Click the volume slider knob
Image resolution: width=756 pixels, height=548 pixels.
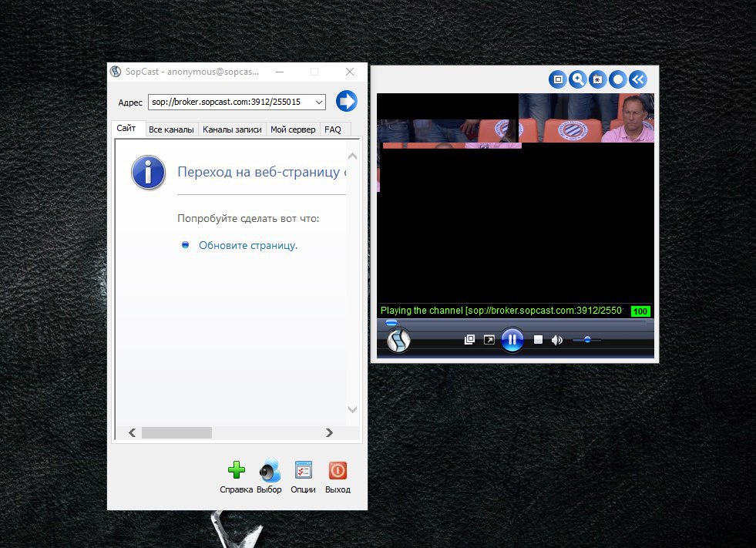[x=587, y=340]
